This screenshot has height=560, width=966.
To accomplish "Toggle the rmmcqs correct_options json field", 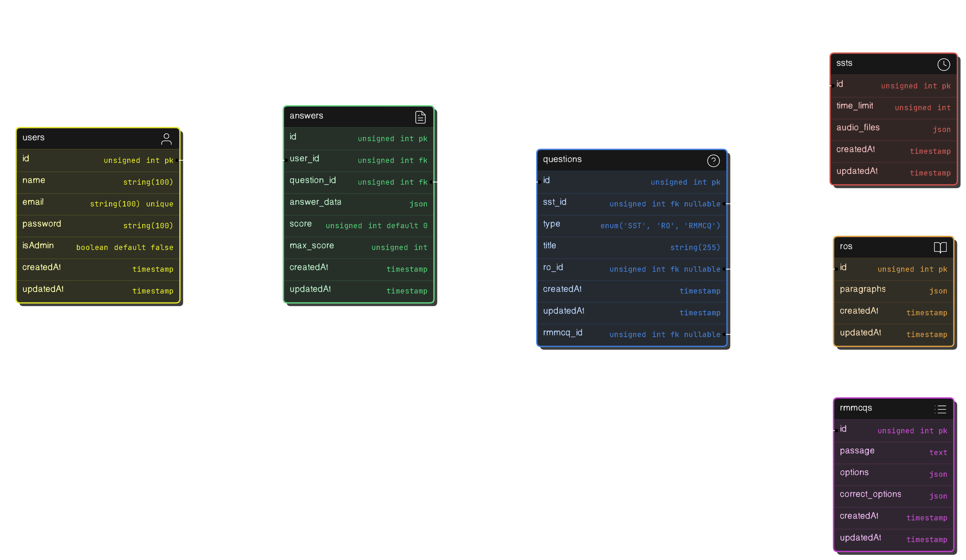I will tap(893, 494).
